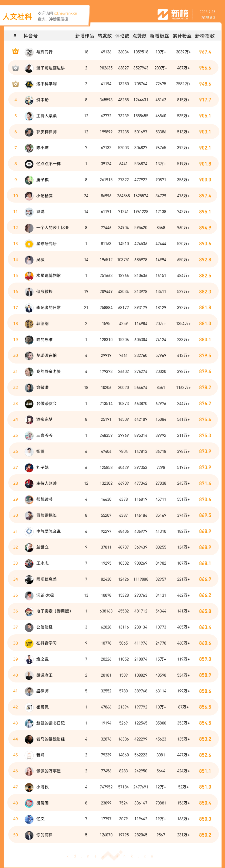Open account name 郭德纲
This screenshot has height=868, width=225.
(42, 323)
